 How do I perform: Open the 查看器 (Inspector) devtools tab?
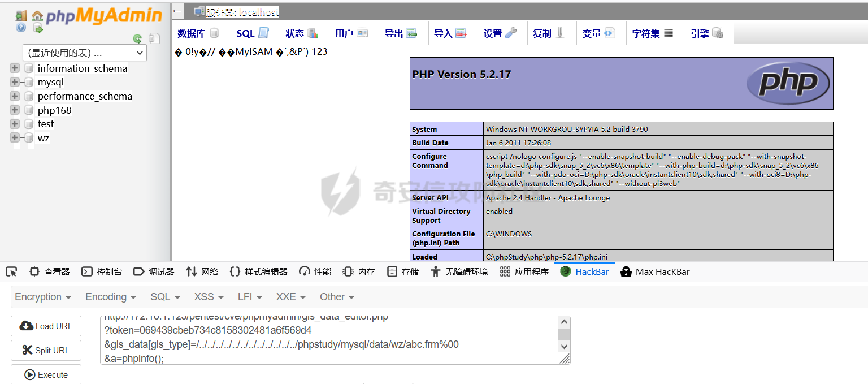pyautogui.click(x=50, y=271)
